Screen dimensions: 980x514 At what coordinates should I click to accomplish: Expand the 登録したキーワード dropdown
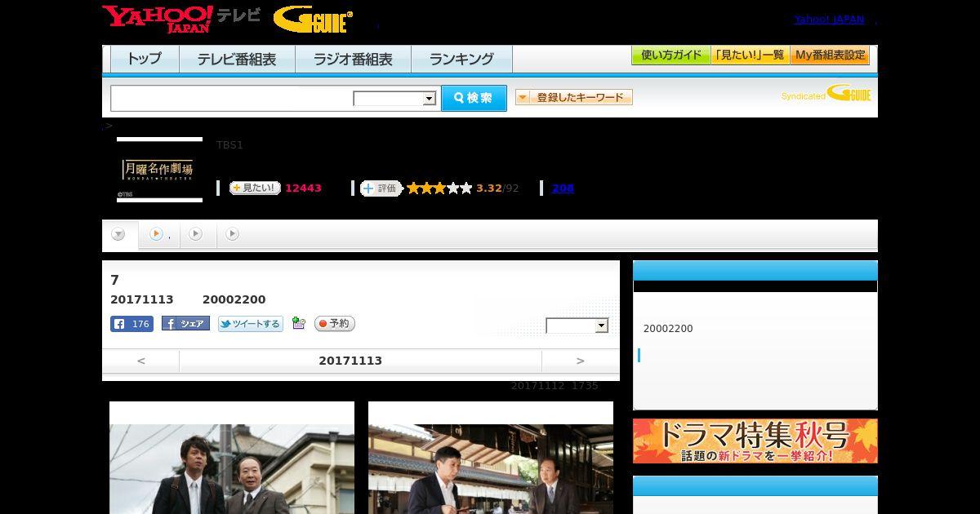point(574,97)
